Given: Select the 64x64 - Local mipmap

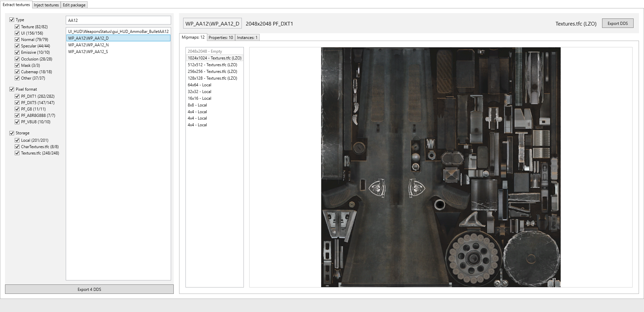Looking at the screenshot, I should click(x=215, y=85).
